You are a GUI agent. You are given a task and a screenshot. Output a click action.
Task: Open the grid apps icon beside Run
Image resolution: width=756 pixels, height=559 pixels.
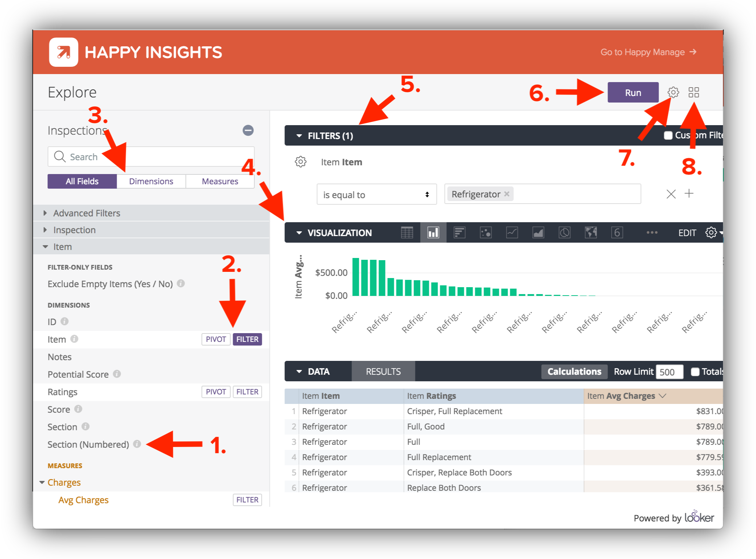click(x=694, y=92)
